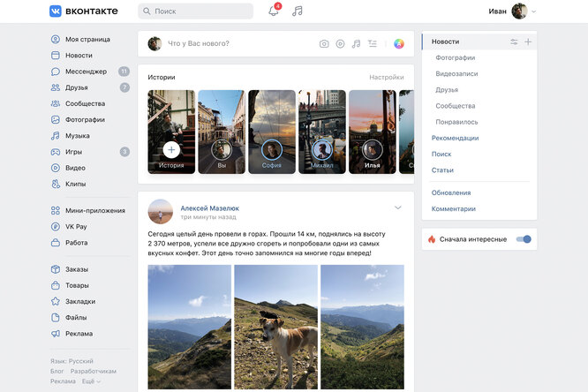588x392 pixels.
Task: Click the VK logo icon
Action: (56, 11)
